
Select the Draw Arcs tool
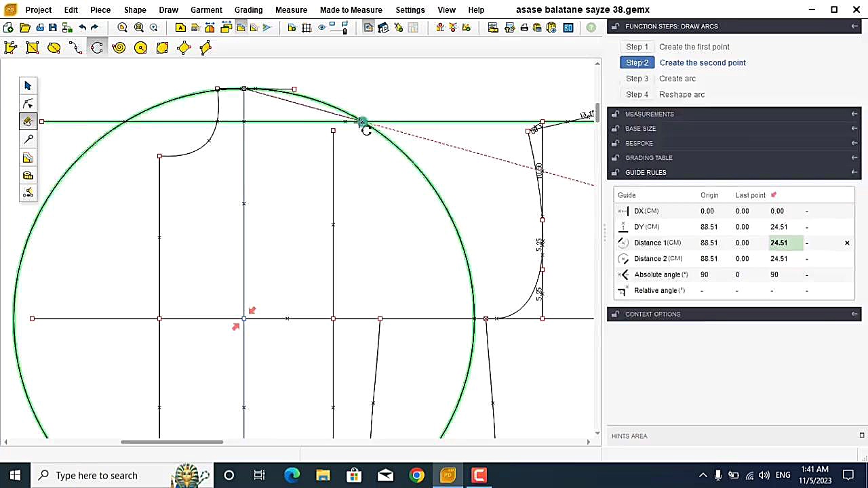(97, 47)
